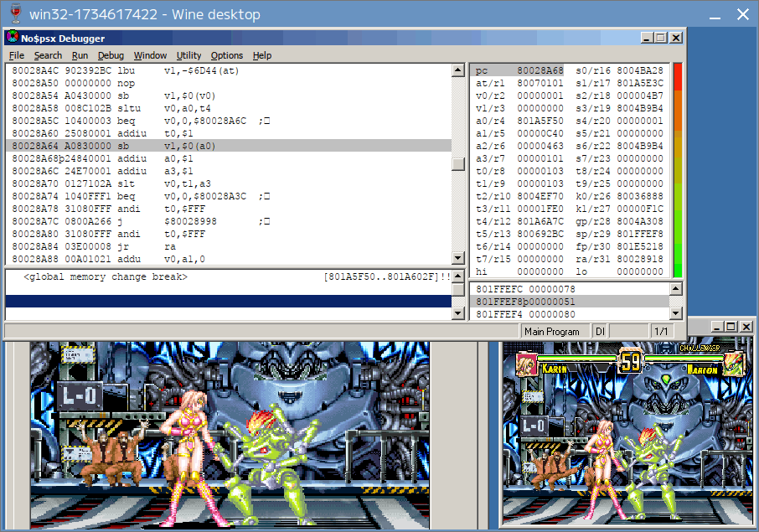This screenshot has width=759, height=532.
Task: Select the highlighted line at 80028A64
Action: pyautogui.click(x=229, y=146)
